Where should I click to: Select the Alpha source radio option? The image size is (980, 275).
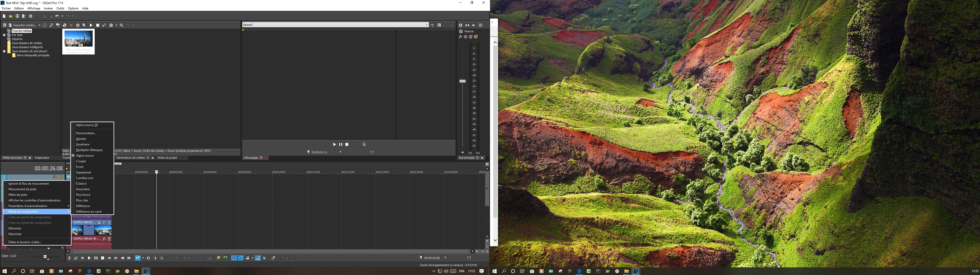[84, 155]
